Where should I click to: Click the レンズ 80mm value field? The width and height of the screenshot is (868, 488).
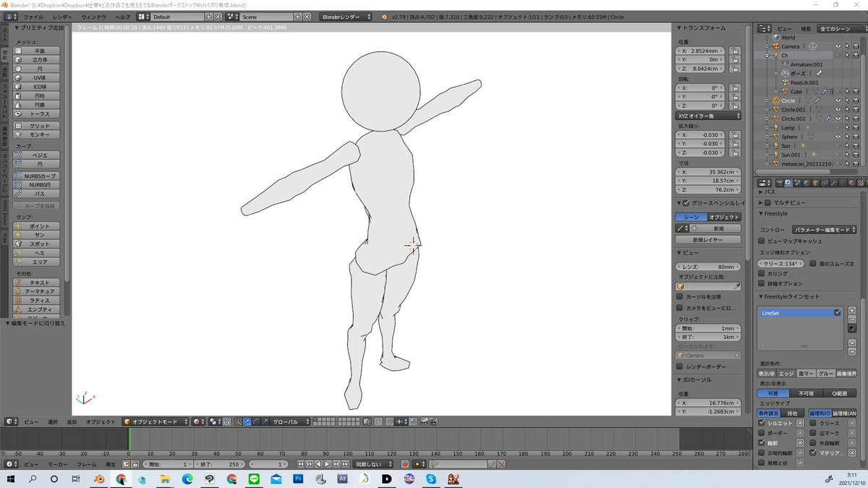[709, 267]
